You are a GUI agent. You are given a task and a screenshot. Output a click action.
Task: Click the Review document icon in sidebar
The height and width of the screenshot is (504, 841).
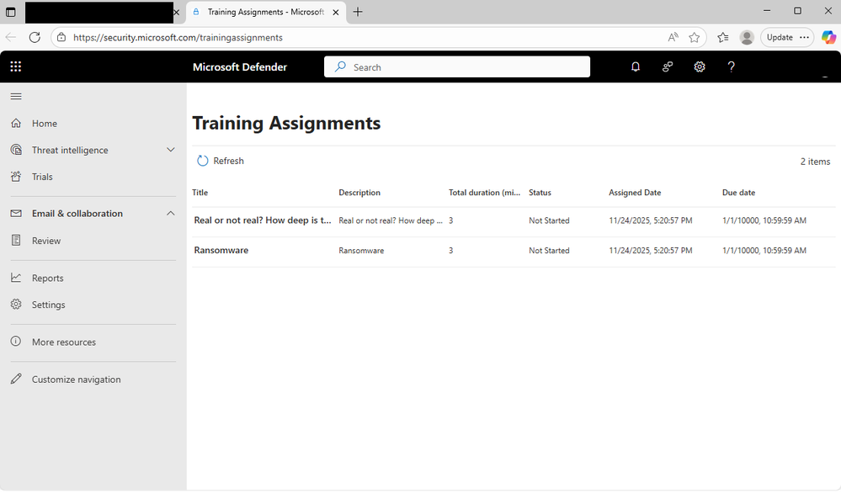coord(16,240)
